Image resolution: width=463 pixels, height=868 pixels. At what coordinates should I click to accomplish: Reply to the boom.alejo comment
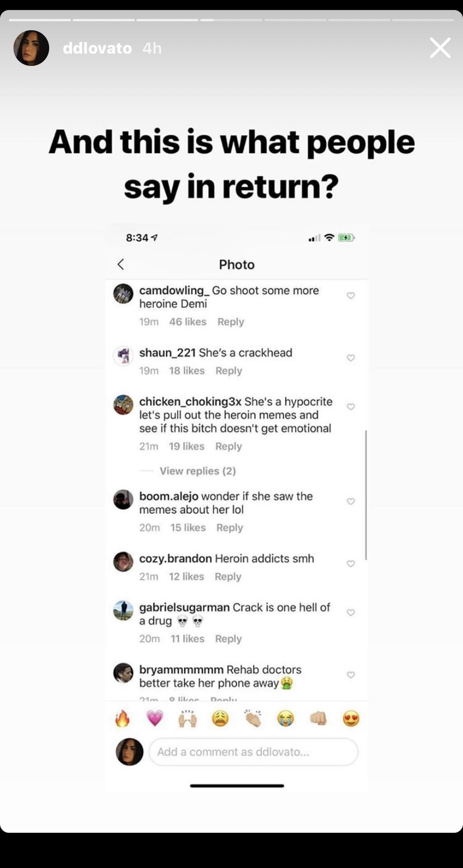230,528
